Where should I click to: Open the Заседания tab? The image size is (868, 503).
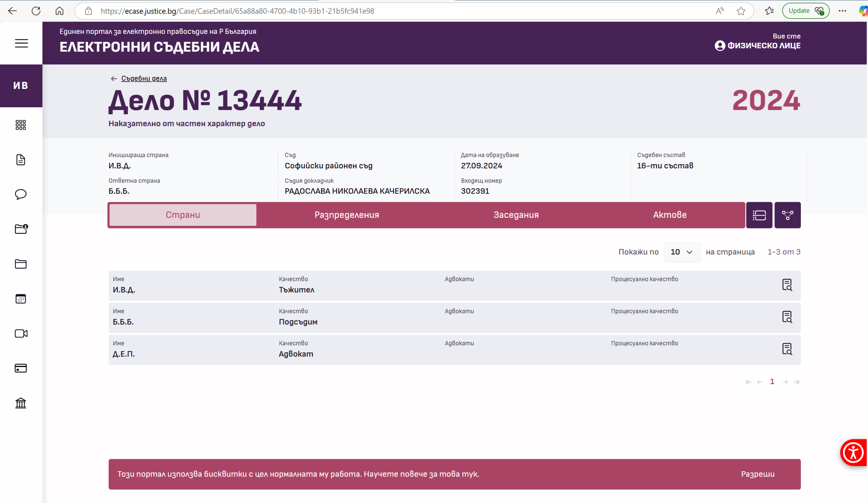[516, 215]
